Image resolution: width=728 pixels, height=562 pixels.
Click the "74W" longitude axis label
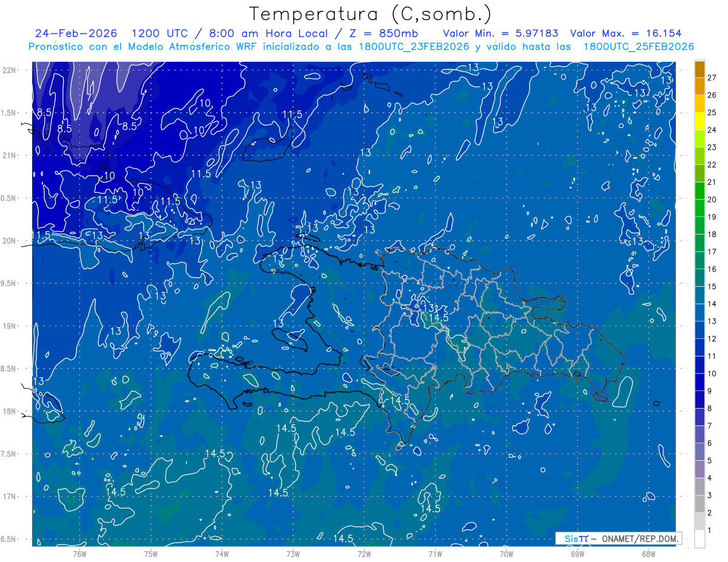tap(221, 554)
